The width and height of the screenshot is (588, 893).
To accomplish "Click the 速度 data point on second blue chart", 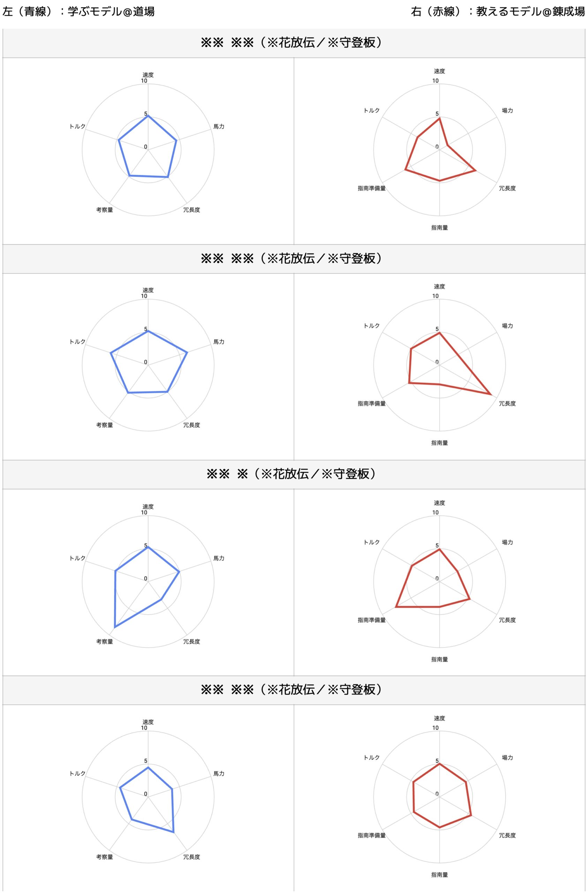I will [148, 331].
